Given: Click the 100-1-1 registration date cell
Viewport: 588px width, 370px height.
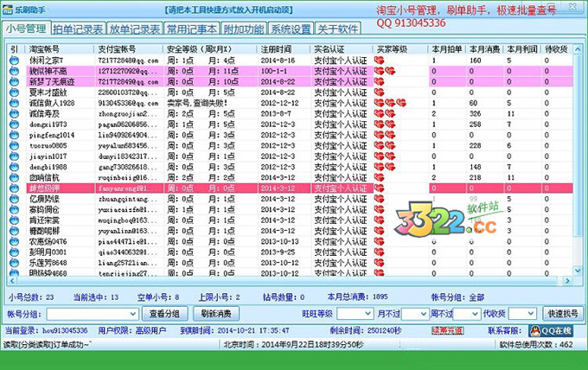Looking at the screenshot, I should (x=274, y=71).
